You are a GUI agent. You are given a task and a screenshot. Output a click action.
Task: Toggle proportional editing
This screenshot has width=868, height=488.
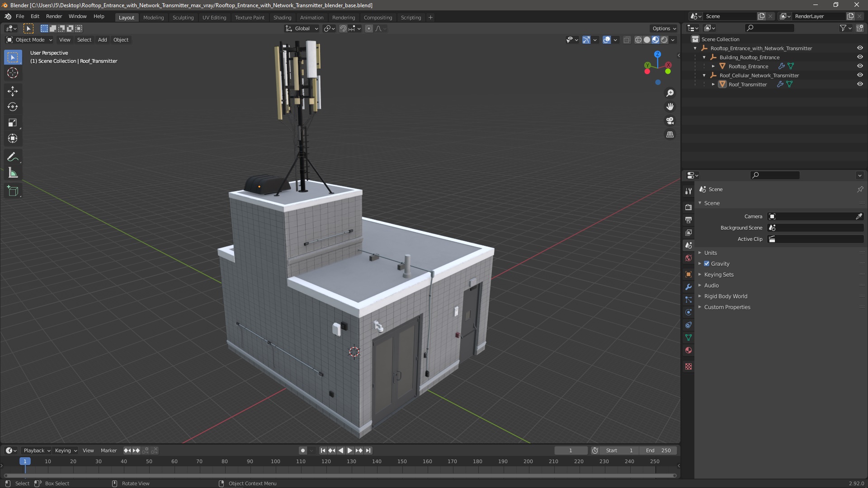pos(369,28)
